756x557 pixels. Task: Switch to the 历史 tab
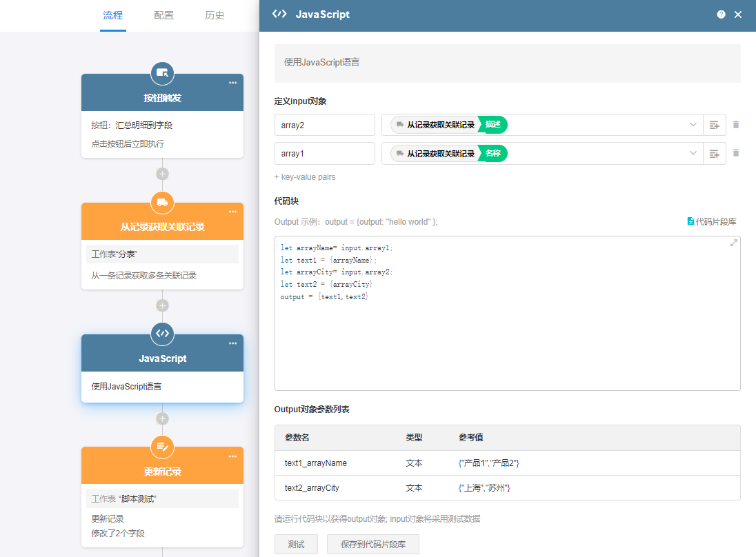click(x=215, y=15)
